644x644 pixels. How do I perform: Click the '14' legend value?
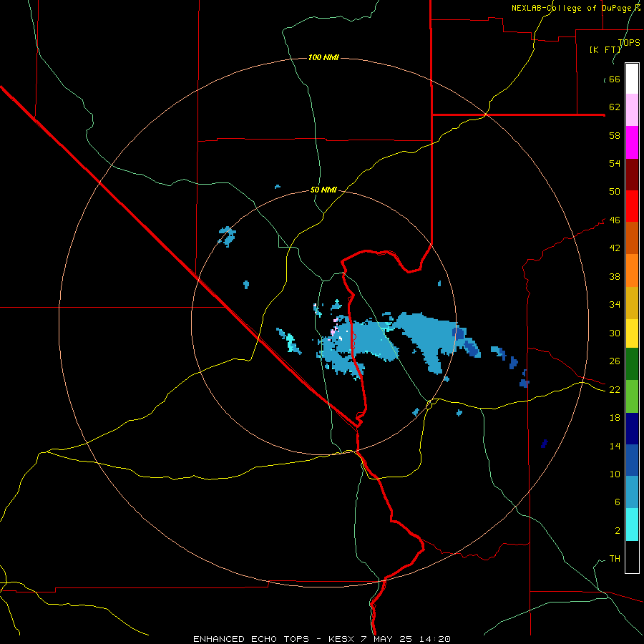[x=615, y=446]
